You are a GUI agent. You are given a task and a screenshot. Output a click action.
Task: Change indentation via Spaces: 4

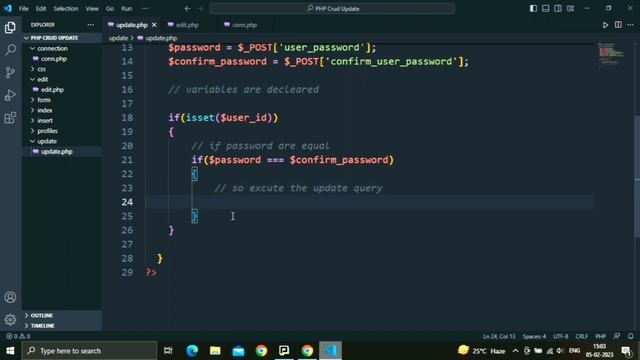(534, 336)
